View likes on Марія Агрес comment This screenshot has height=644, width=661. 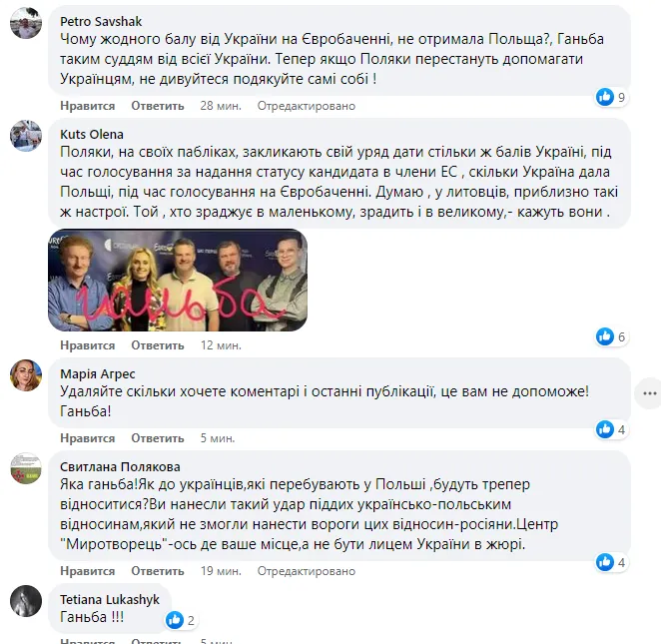click(611, 430)
